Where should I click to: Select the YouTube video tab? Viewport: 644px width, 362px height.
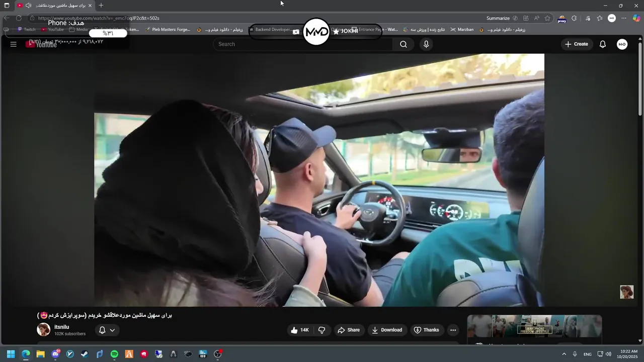(x=54, y=6)
